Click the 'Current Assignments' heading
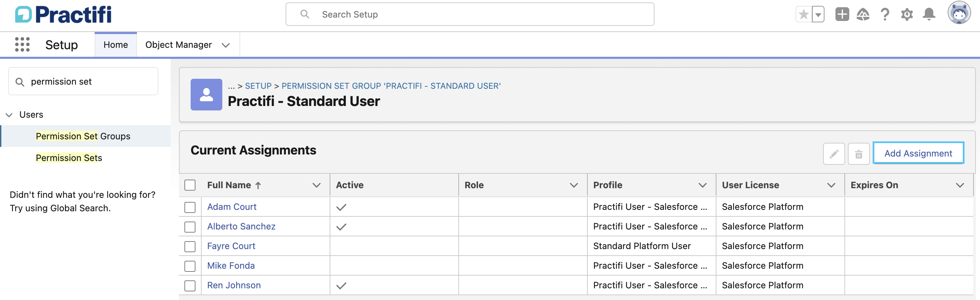The width and height of the screenshot is (980, 300). point(253,150)
